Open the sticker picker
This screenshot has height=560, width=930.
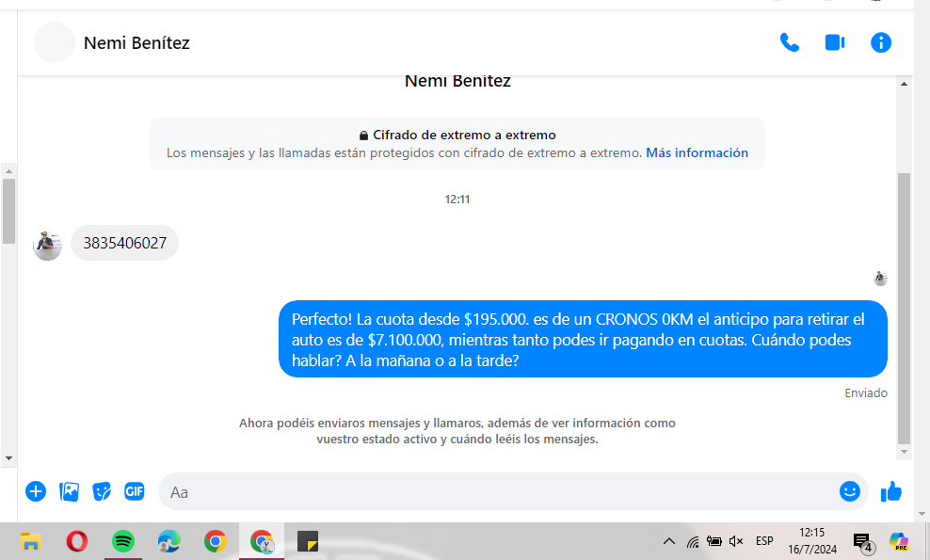(102, 491)
